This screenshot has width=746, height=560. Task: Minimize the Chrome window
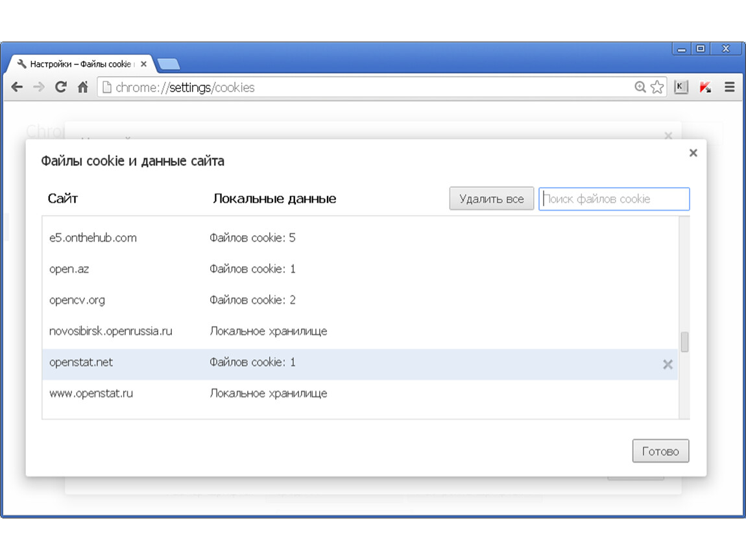tap(682, 49)
